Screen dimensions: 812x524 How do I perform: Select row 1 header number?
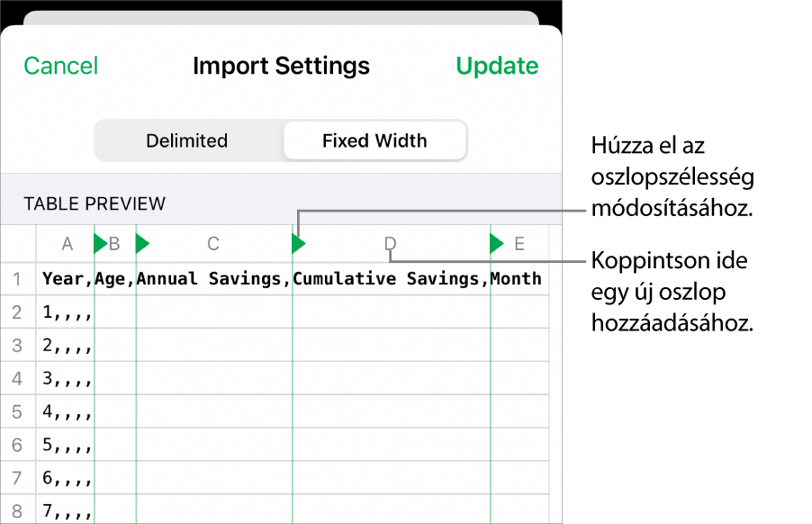17,278
